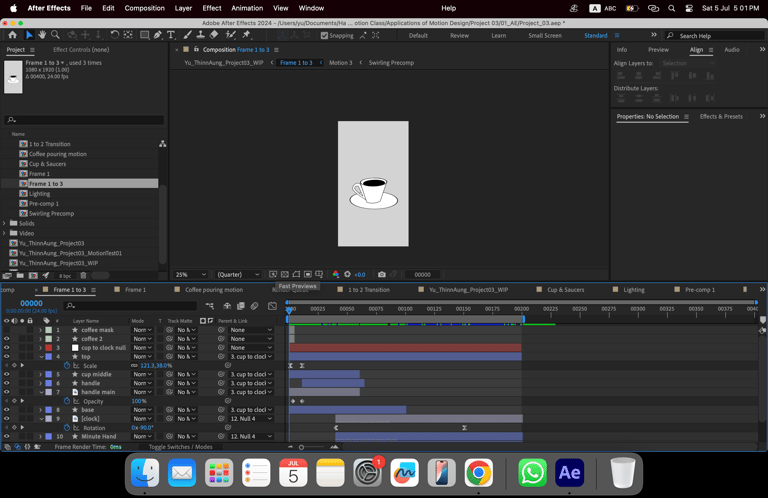Click the Motion 3 breadcrumb
768x498 pixels.
pyautogui.click(x=340, y=63)
